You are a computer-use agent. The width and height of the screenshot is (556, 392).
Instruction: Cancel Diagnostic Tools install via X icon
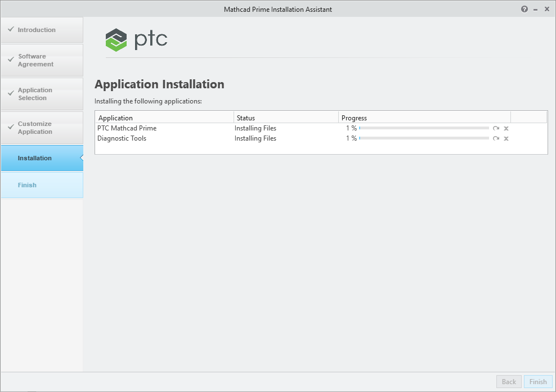506,138
